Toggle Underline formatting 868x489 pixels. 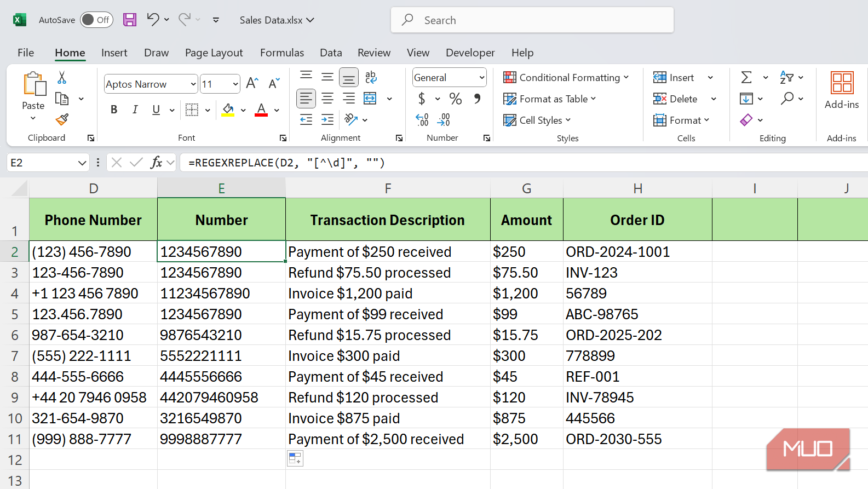click(x=156, y=110)
